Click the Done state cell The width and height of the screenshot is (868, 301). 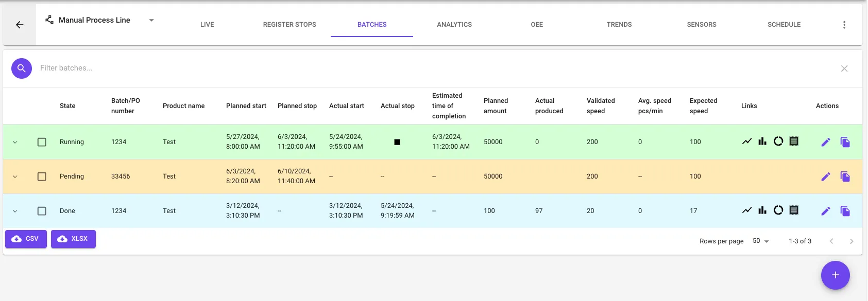67,211
